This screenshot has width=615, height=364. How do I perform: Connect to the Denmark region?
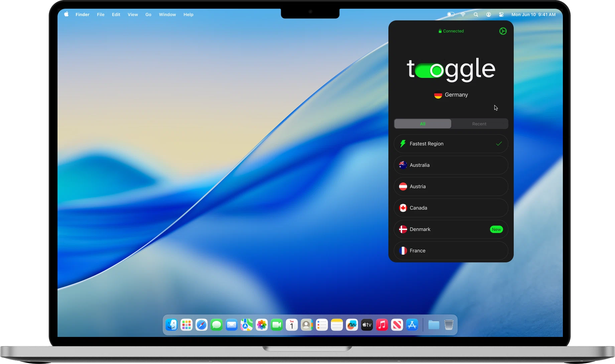(451, 229)
